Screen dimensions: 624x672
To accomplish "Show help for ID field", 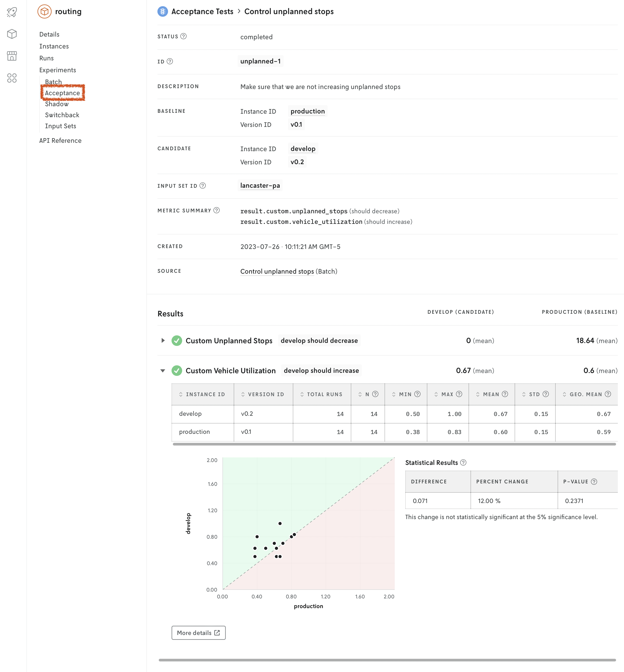I will (170, 61).
